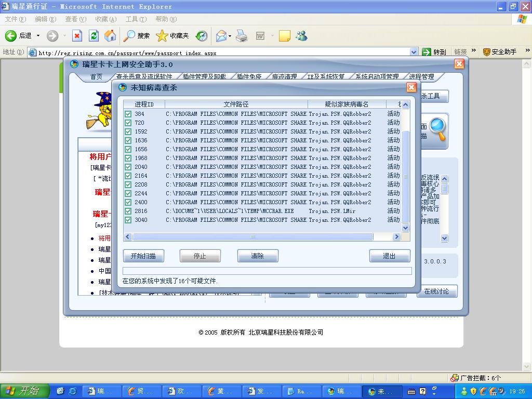This screenshot has width=532, height=399.
Task: Click the 广告拦截 ad block status icon
Action: pos(454,378)
